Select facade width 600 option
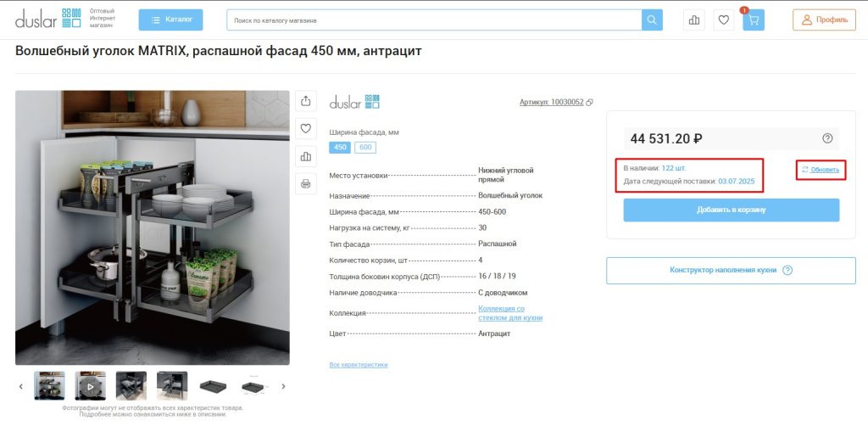Viewport: 868px width, 426px height. tap(365, 148)
